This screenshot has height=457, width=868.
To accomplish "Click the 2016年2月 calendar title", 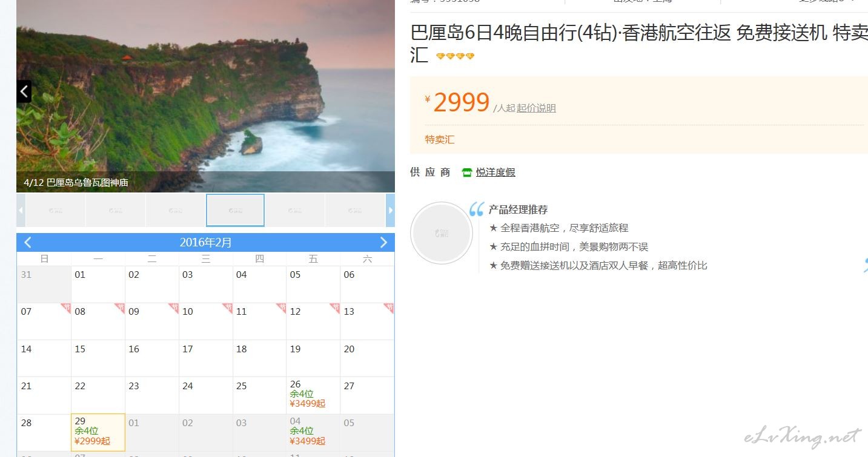I will point(206,243).
